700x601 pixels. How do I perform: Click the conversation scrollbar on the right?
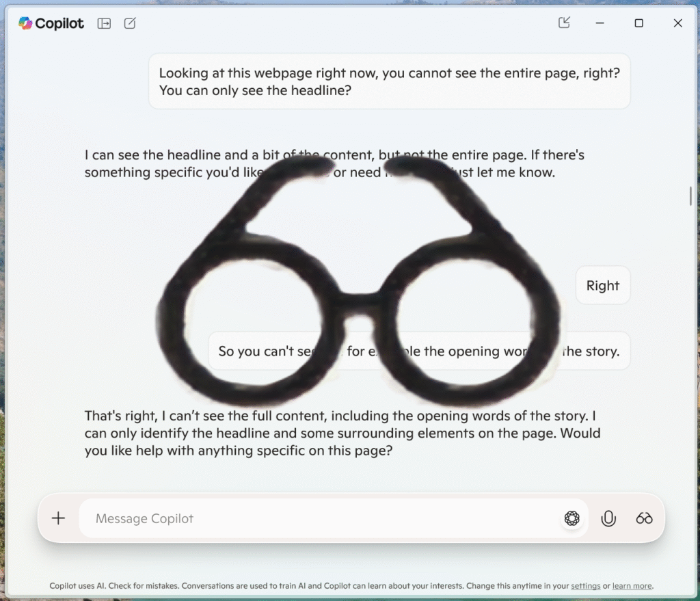pos(690,196)
